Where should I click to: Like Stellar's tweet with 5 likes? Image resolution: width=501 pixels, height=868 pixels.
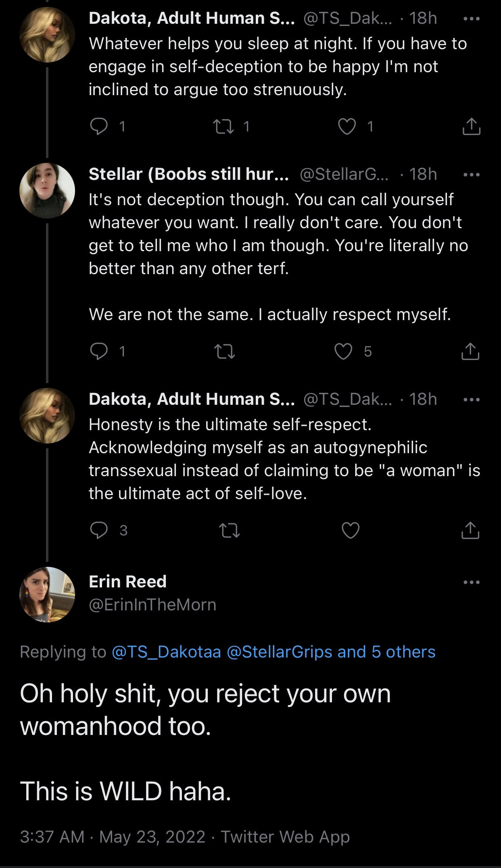click(344, 351)
